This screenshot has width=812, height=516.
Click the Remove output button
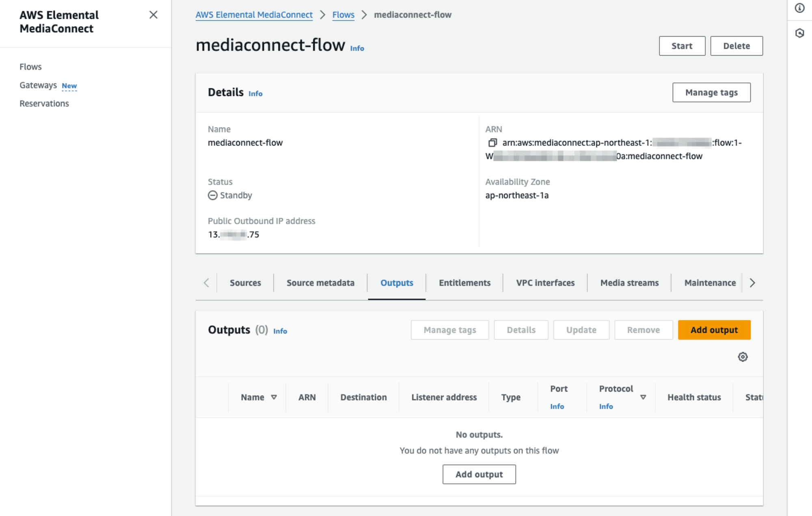point(644,330)
